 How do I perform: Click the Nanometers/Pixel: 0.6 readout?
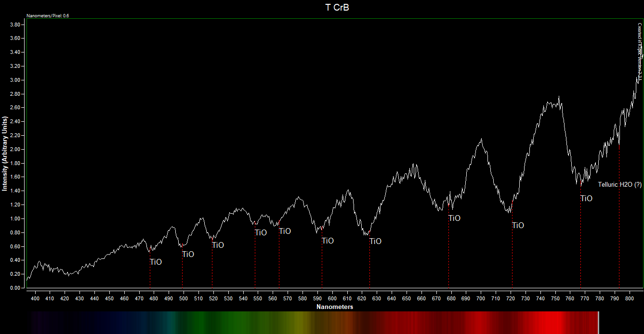point(48,16)
